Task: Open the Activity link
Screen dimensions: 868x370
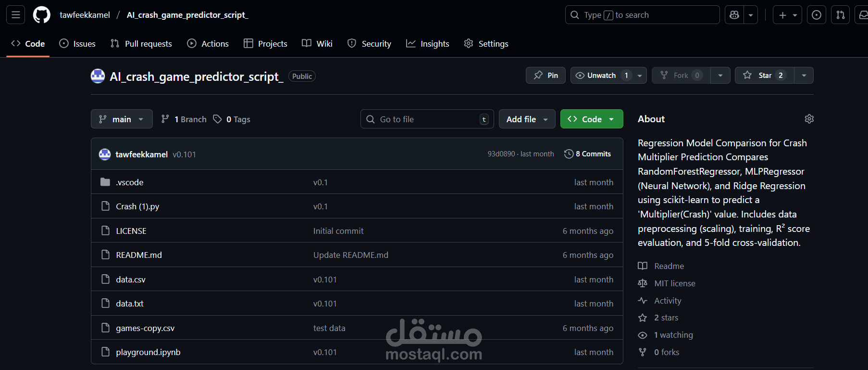Action: (x=659, y=301)
